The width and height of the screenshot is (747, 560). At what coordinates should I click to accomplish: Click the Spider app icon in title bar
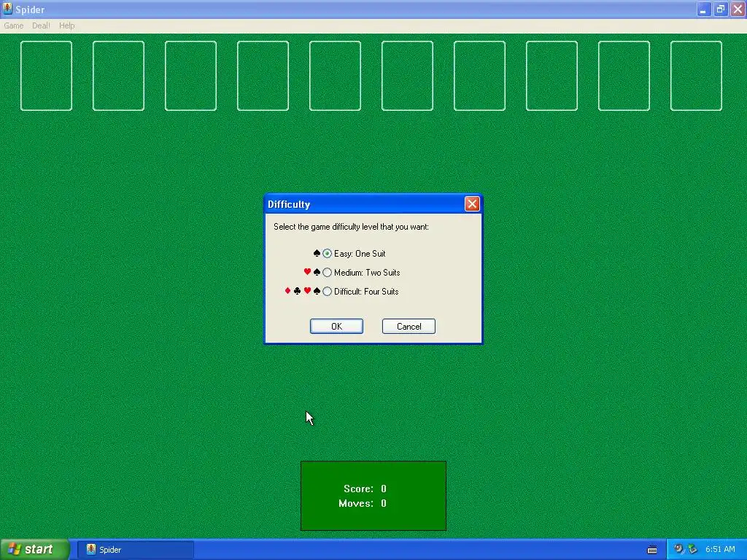click(x=7, y=9)
